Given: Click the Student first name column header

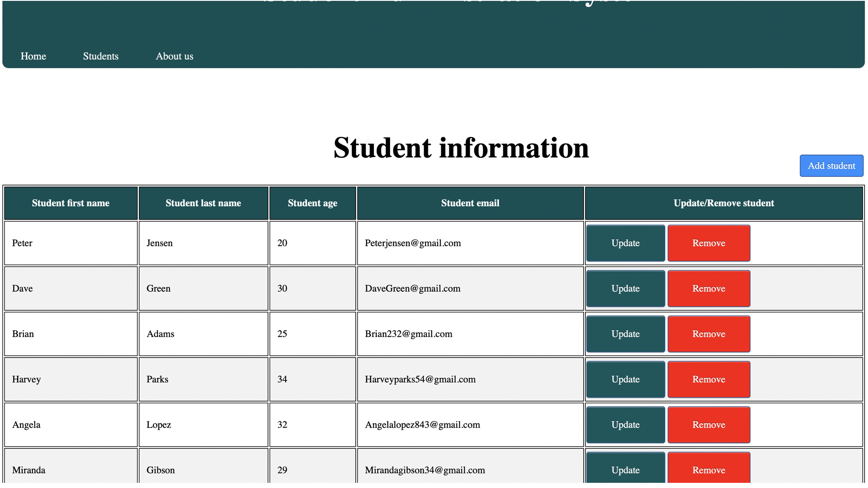Looking at the screenshot, I should (71, 203).
